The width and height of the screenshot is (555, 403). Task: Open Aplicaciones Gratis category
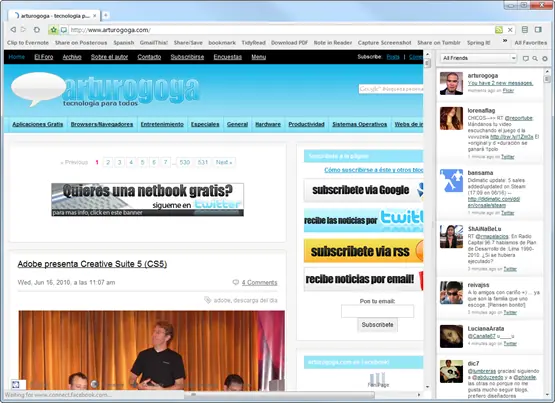click(38, 124)
